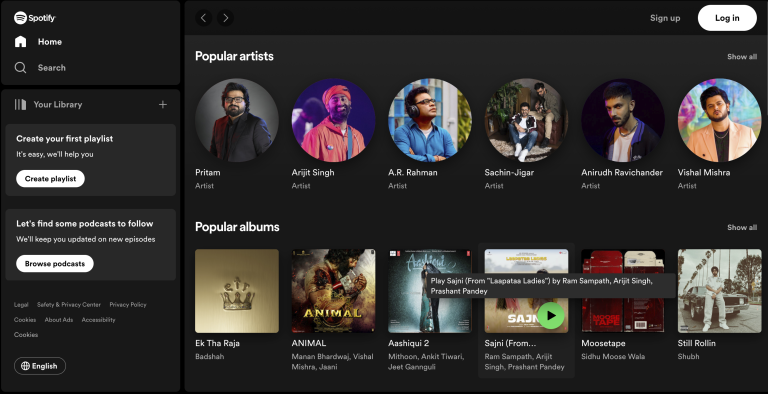Click the globe icon on language button

[25, 366]
